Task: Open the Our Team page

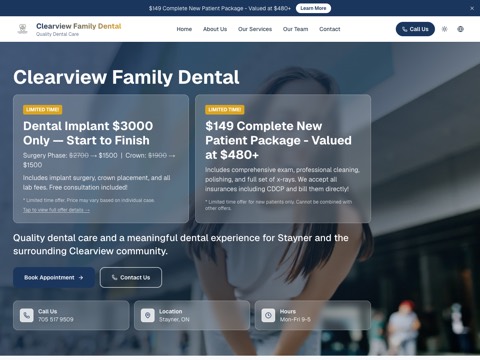Action: 296,29
